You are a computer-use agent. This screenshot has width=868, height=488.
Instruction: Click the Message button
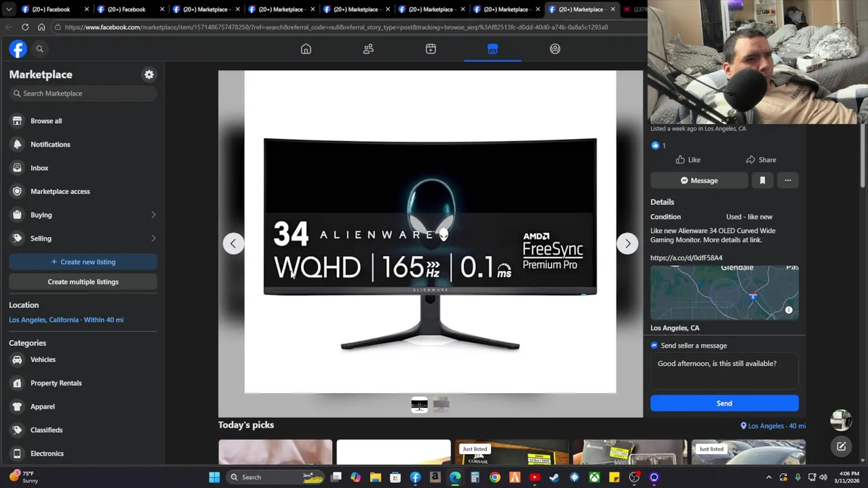(698, 180)
